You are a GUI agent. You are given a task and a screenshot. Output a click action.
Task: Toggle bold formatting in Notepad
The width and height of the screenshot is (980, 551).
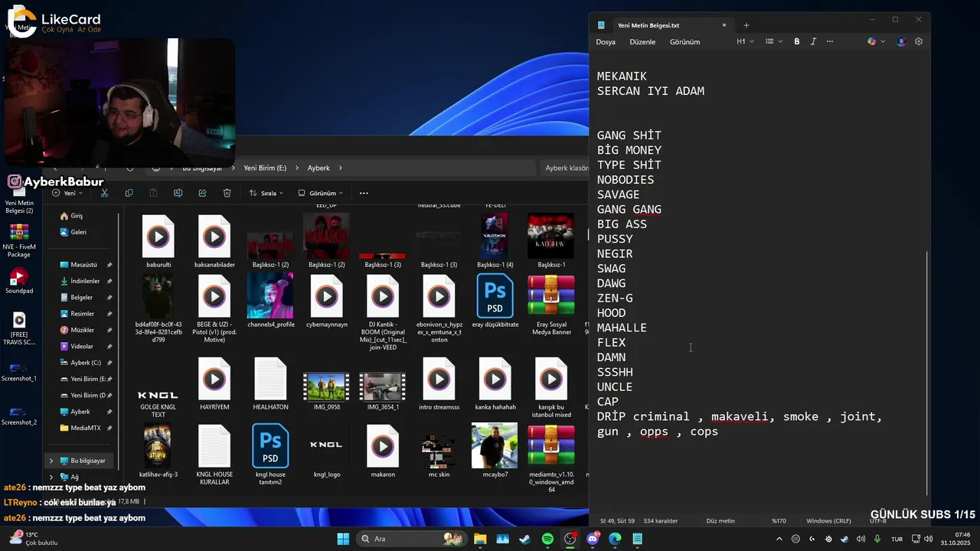(x=796, y=41)
